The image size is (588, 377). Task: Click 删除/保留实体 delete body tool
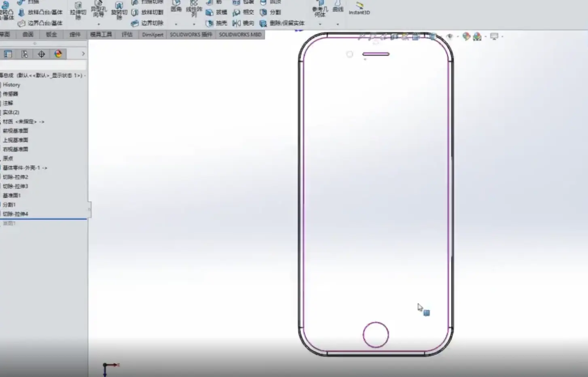282,23
